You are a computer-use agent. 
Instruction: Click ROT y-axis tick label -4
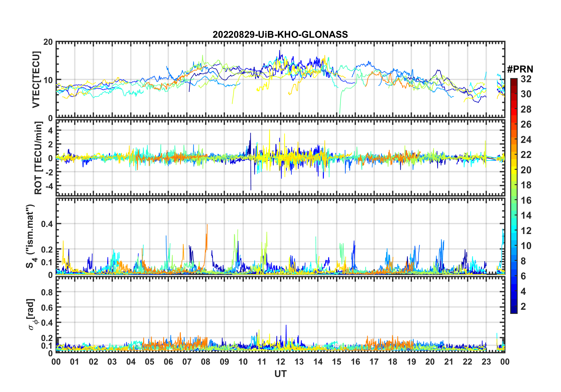[50, 186]
